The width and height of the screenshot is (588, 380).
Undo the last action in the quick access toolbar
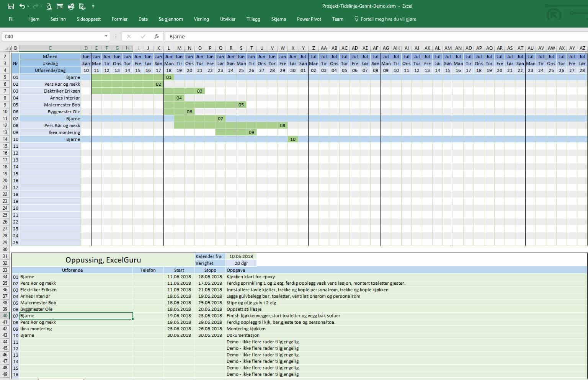pos(22,6)
